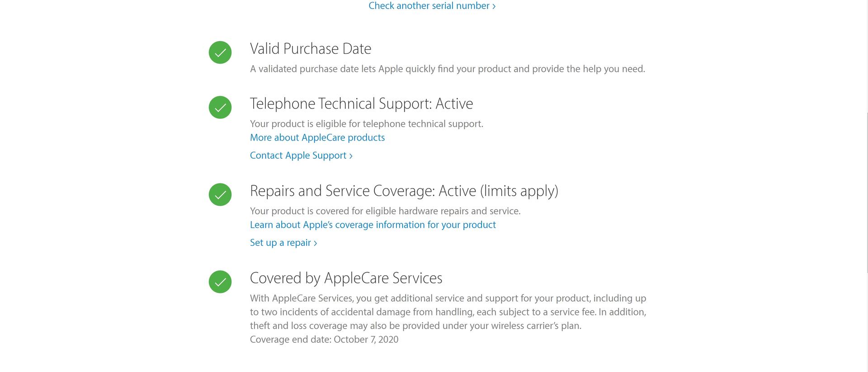Click Covered by AppleCare Services heading

(x=346, y=278)
